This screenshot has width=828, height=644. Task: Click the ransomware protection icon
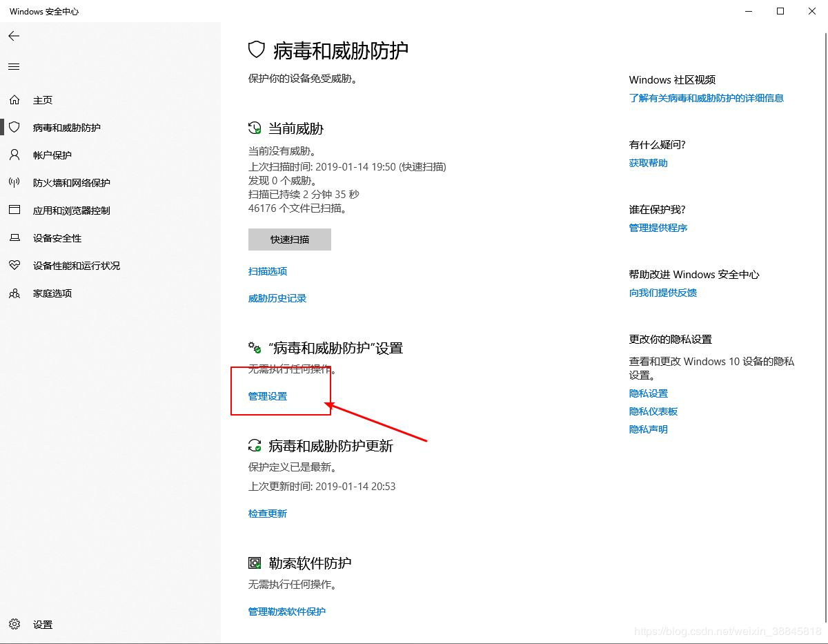(255, 563)
